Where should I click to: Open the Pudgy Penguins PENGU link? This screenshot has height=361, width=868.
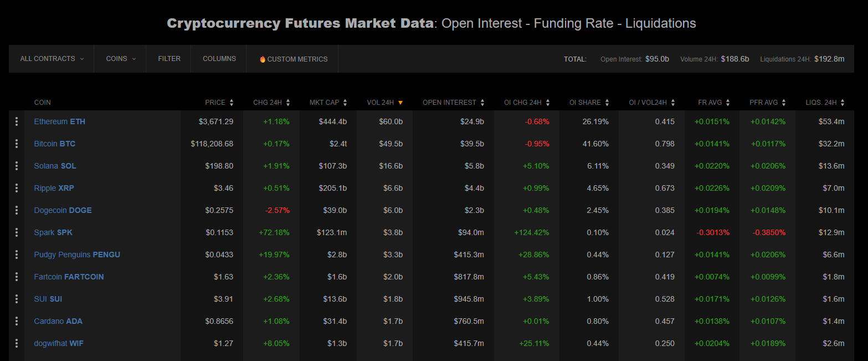[77, 255]
